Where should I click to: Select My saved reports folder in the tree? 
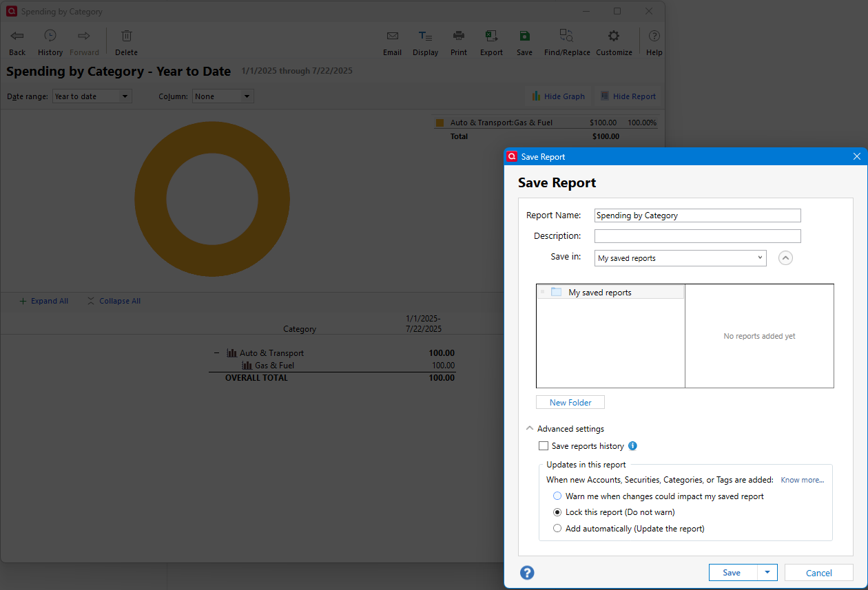coord(611,292)
